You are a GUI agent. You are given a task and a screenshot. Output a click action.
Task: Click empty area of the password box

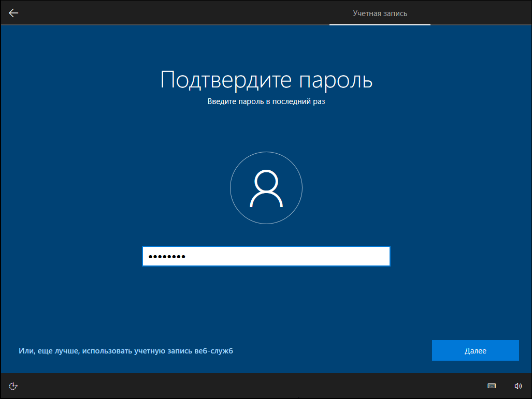(289, 256)
